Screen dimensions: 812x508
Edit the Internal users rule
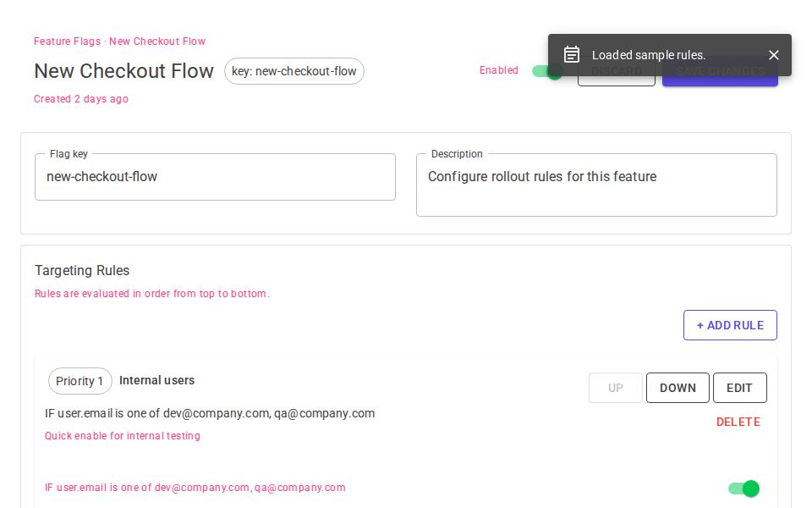739,388
